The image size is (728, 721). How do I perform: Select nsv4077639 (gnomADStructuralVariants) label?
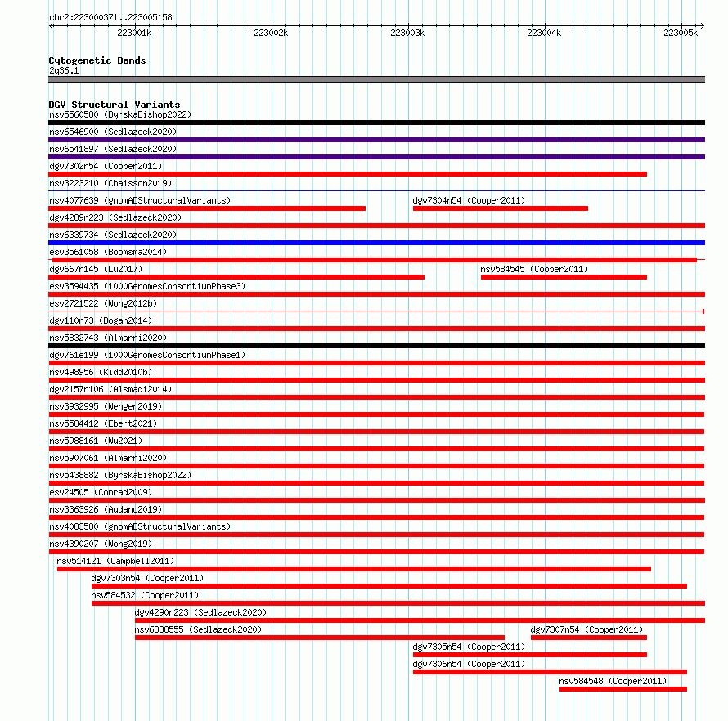(140, 200)
